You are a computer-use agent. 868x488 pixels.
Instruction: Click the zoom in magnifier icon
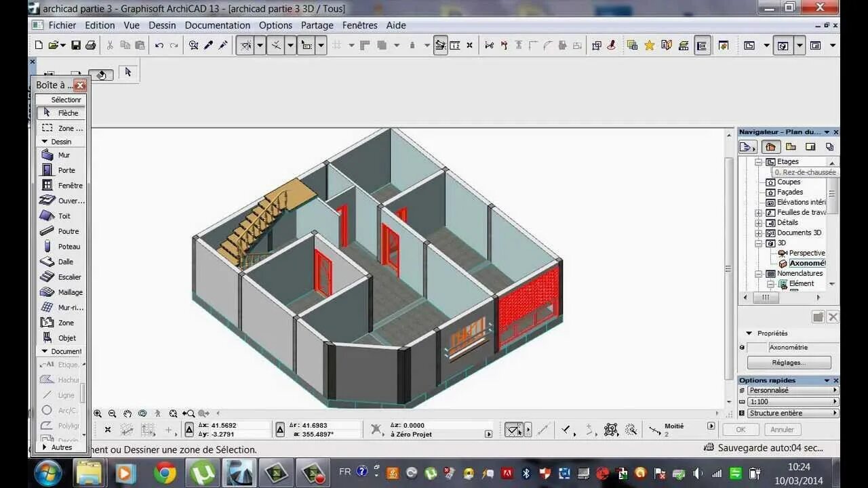point(98,413)
